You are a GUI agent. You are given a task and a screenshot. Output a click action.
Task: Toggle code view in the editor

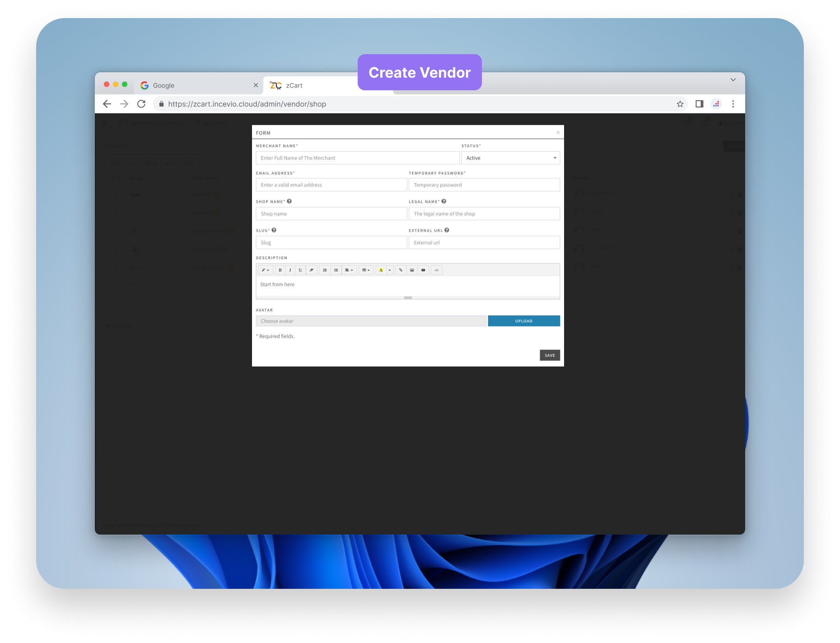[x=436, y=270]
